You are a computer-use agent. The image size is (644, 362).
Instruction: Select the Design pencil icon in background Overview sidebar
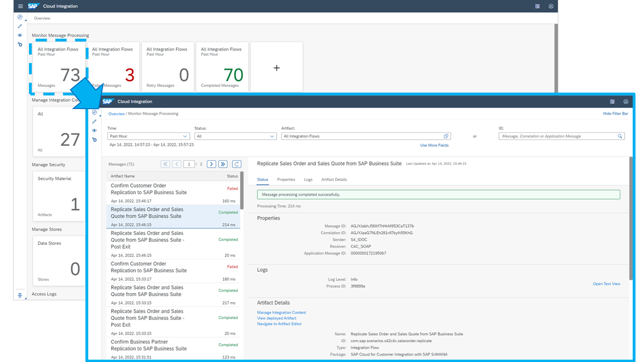coord(20,26)
